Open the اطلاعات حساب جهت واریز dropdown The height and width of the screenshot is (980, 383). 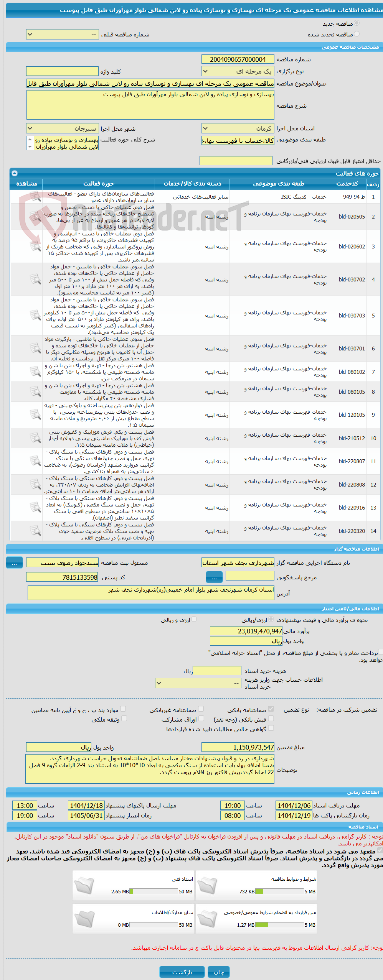point(198,683)
